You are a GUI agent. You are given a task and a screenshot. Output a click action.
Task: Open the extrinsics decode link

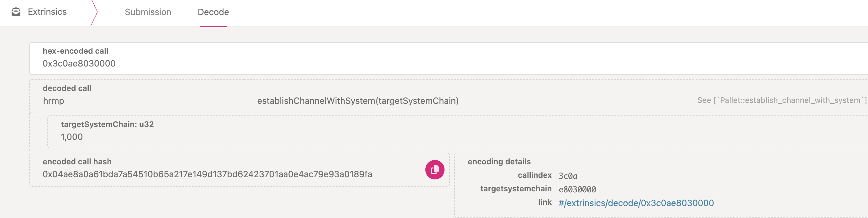[636, 203]
